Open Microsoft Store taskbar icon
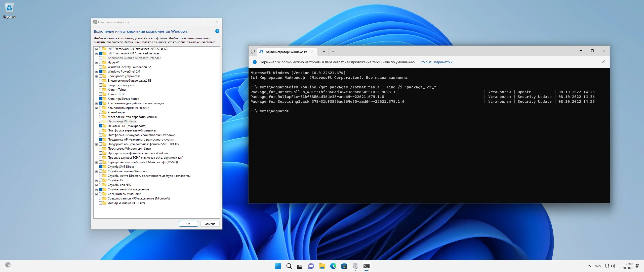The image size is (644, 272). click(344, 266)
